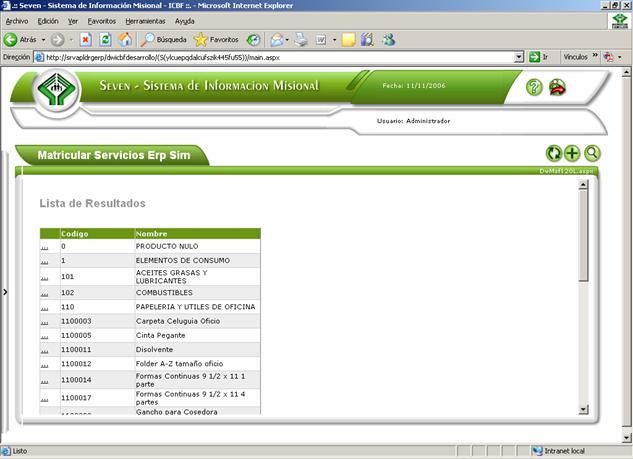Open the row link for PRODUCTO NULO

coord(45,246)
